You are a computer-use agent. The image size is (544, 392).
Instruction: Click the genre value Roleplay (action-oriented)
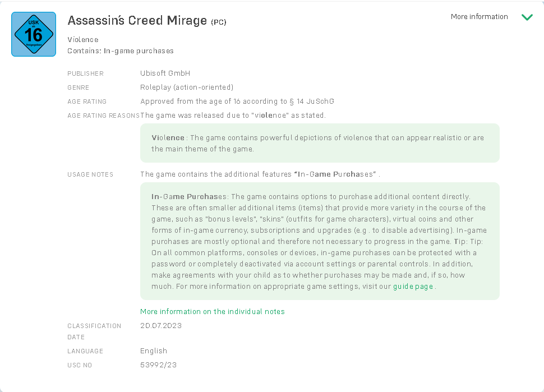tap(186, 87)
